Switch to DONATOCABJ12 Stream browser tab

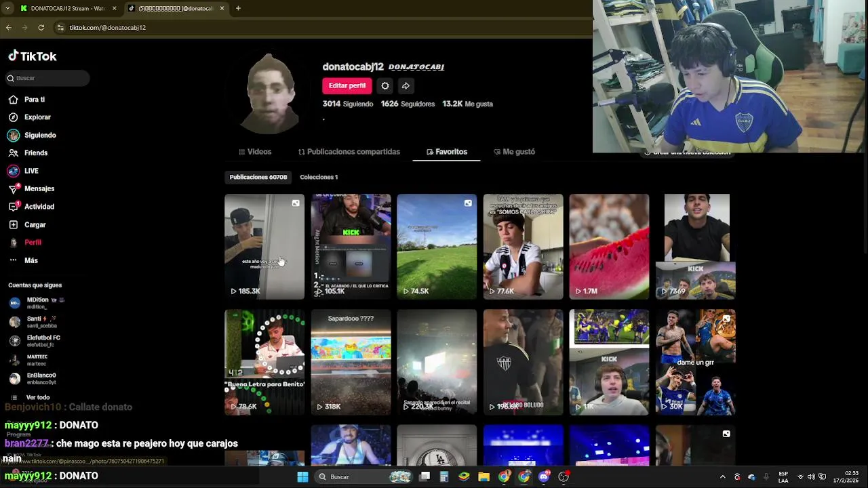(x=68, y=8)
